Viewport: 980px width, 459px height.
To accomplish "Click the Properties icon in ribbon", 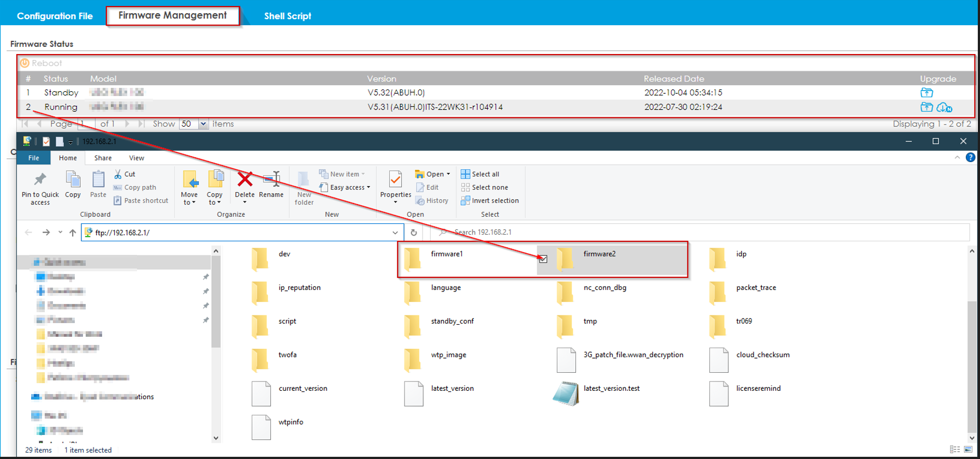I will tap(395, 180).
